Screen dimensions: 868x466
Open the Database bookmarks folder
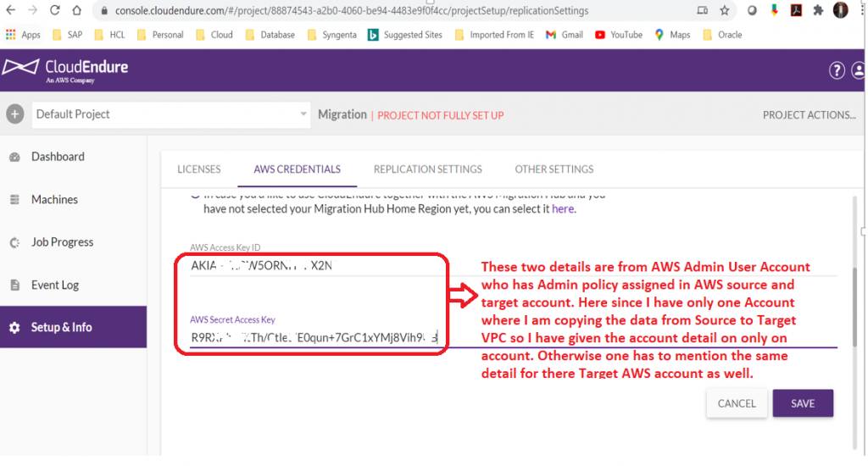point(270,35)
